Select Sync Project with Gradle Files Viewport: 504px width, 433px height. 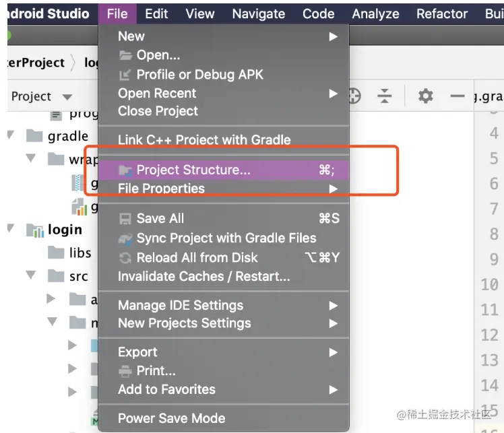(x=224, y=238)
